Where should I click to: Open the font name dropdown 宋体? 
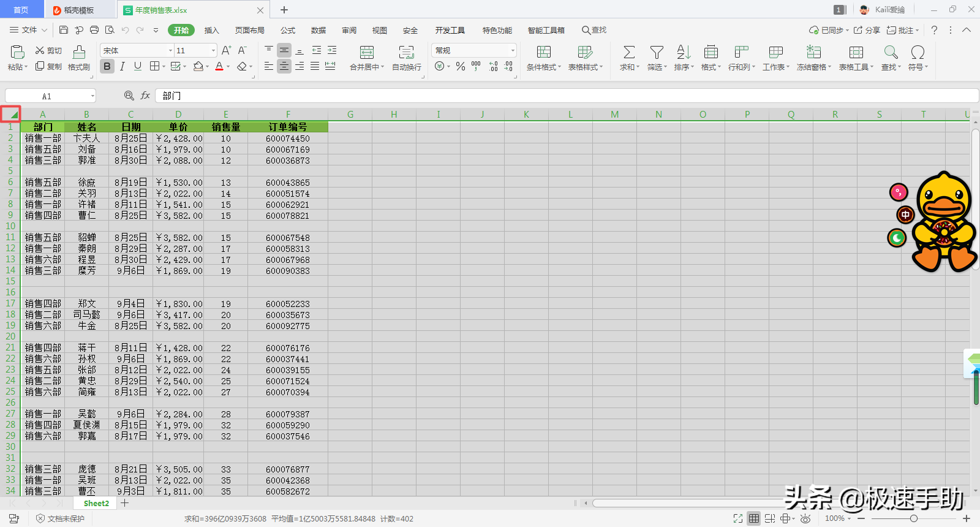170,50
